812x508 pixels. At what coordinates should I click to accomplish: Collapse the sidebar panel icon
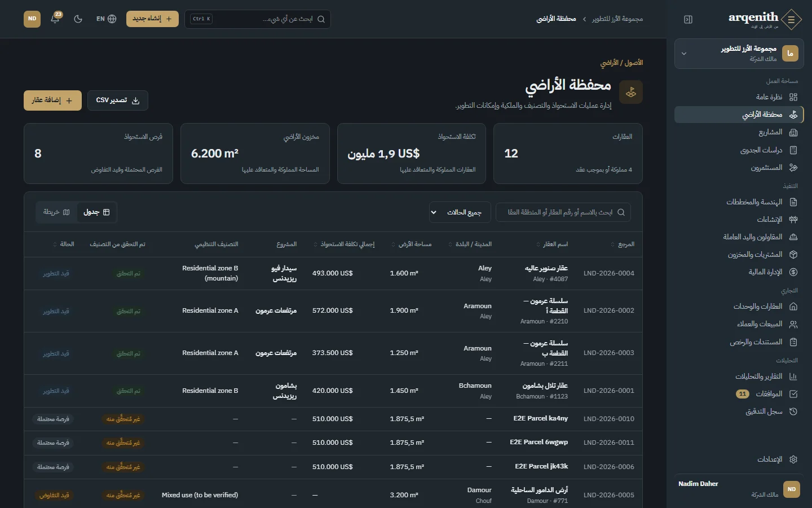click(688, 19)
